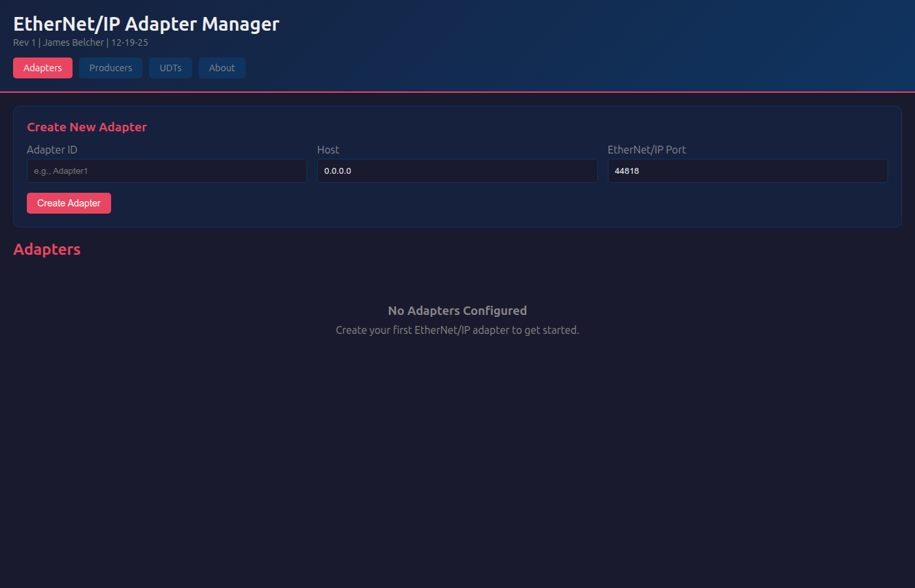The width and height of the screenshot is (915, 588).
Task: Click the 'Host' label
Action: (x=328, y=150)
